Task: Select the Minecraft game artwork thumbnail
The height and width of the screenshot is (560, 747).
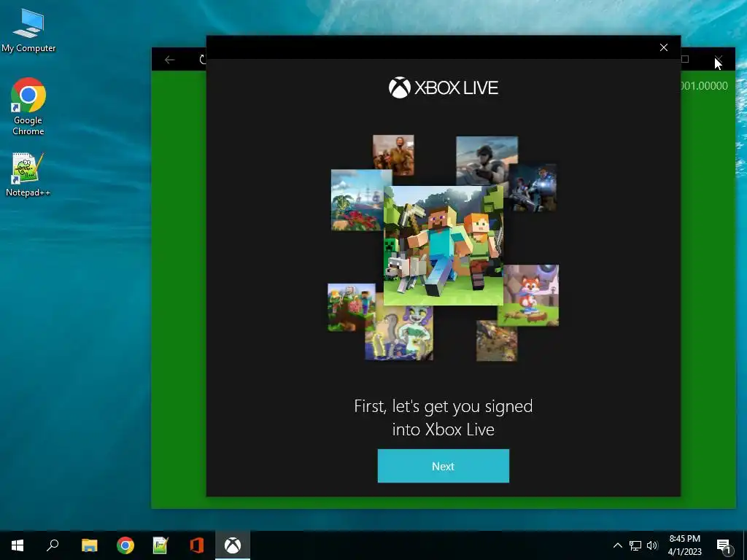Action: [x=443, y=245]
